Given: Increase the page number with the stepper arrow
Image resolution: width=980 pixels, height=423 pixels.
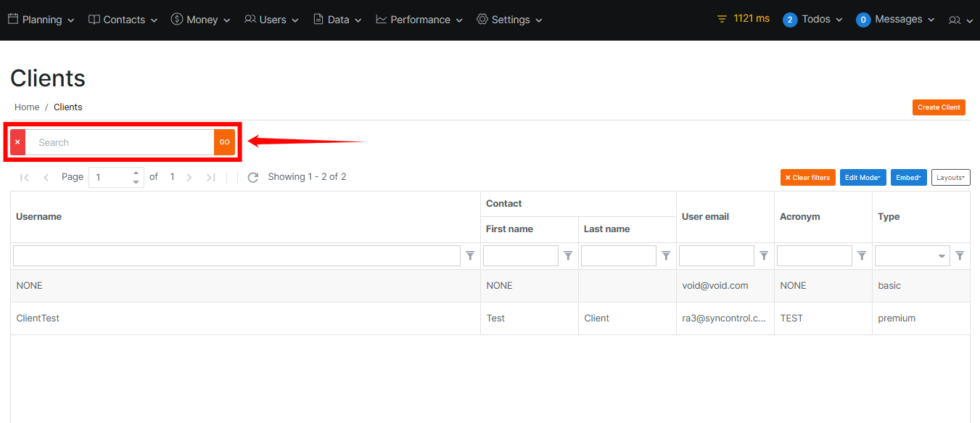Looking at the screenshot, I should point(136,173).
